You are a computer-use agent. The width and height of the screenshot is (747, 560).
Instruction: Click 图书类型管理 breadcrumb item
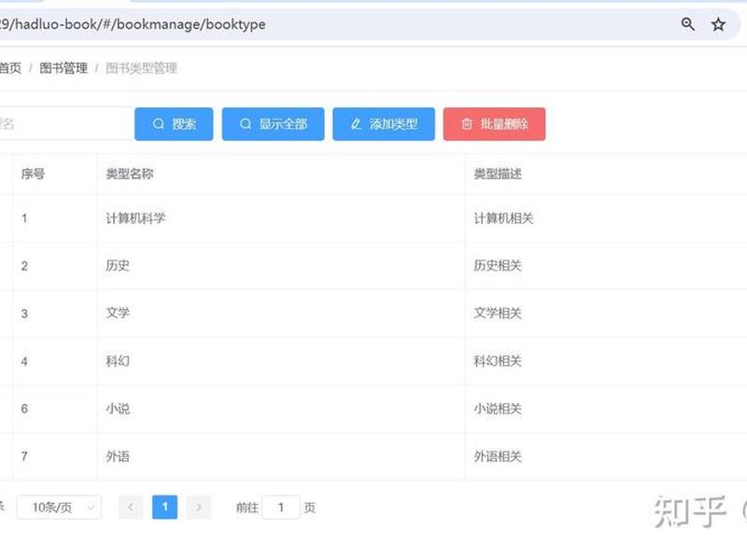click(142, 68)
